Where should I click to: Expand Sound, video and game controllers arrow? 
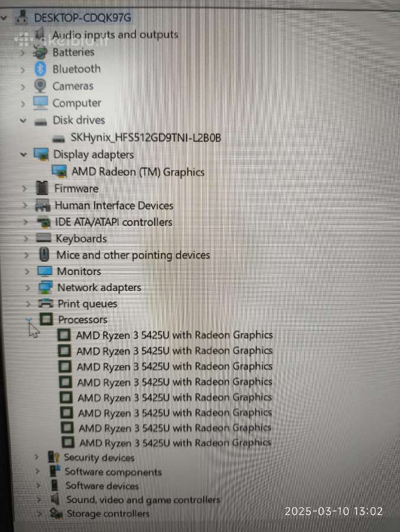[39, 499]
